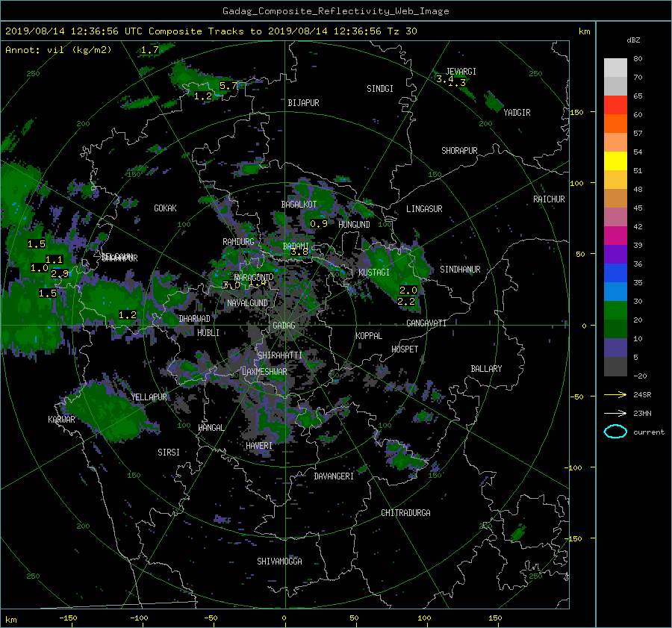Click the HANGAL city label
This screenshot has width=672, height=628.
[x=211, y=428]
